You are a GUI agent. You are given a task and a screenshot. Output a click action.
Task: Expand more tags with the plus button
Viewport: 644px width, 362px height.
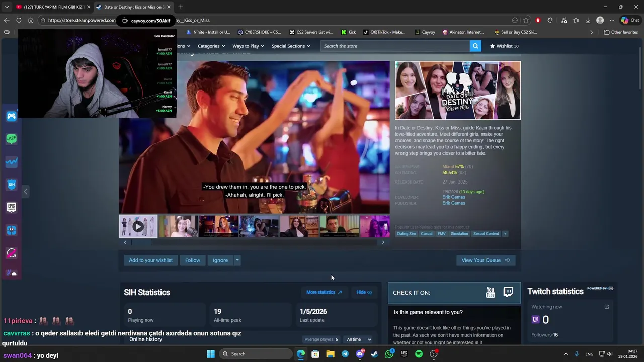tap(505, 234)
